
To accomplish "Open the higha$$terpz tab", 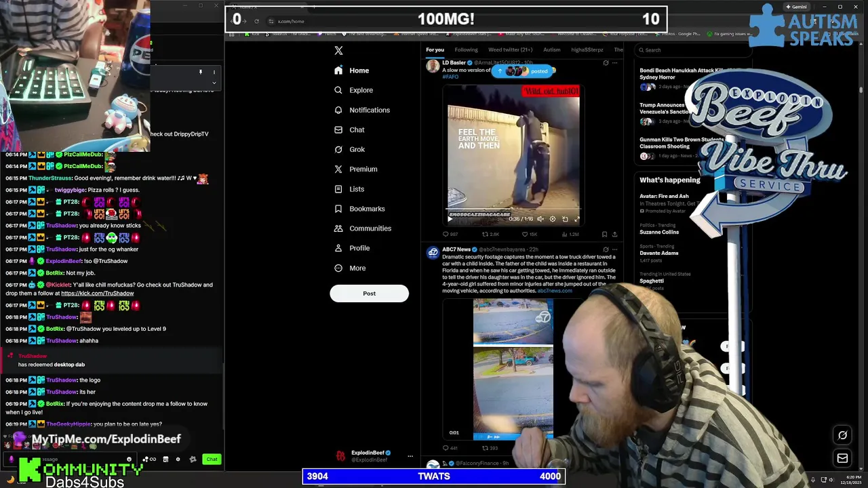I will pyautogui.click(x=587, y=49).
